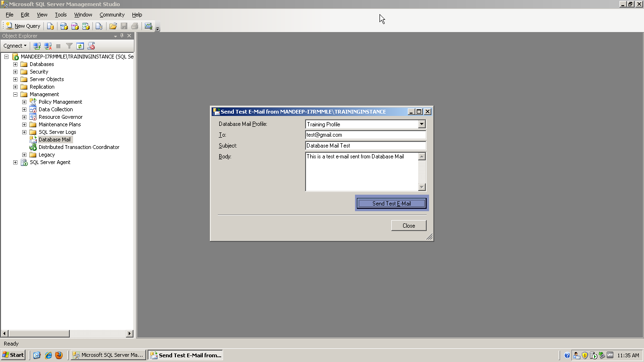The image size is (644, 362).
Task: Open Activity Monitor toolbar icon
Action: click(149, 26)
